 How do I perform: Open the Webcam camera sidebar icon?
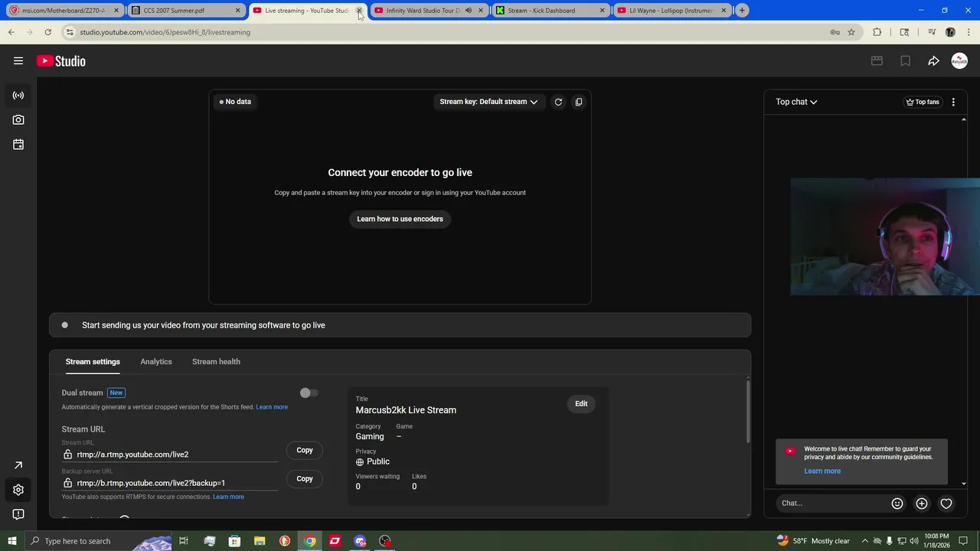(18, 120)
